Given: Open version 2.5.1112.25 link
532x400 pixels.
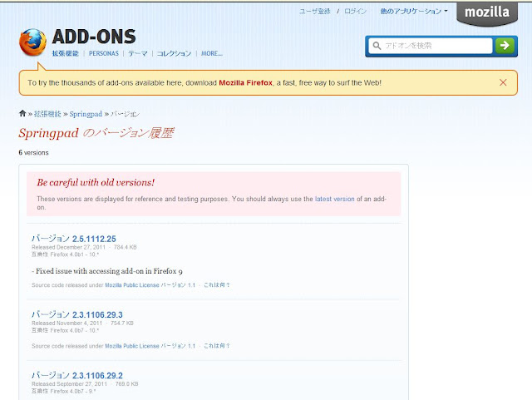Looking at the screenshot, I should tap(74, 239).
